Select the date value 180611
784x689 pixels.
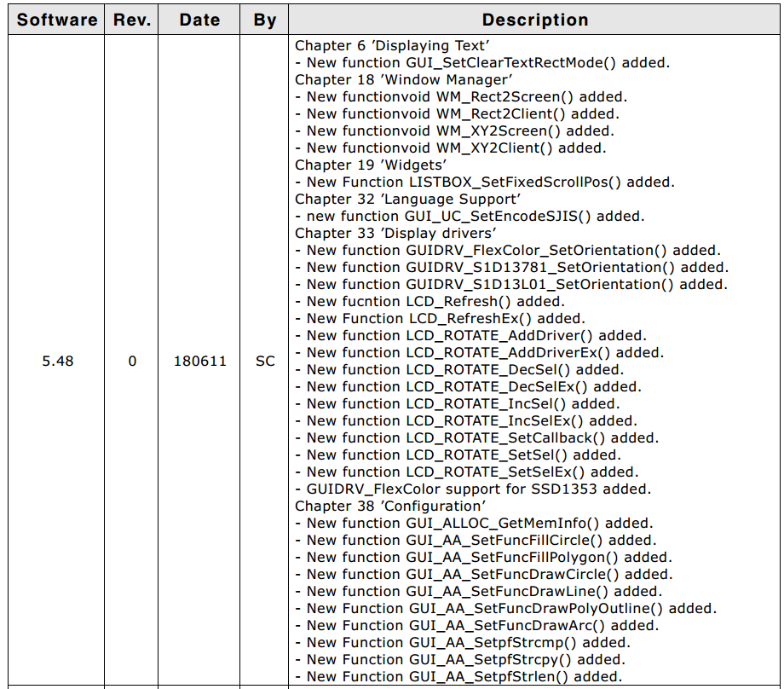pyautogui.click(x=200, y=361)
